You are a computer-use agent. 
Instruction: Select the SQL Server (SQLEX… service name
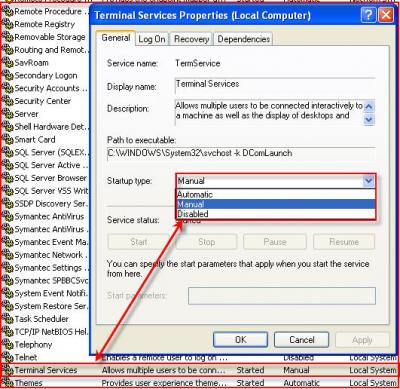(51, 152)
